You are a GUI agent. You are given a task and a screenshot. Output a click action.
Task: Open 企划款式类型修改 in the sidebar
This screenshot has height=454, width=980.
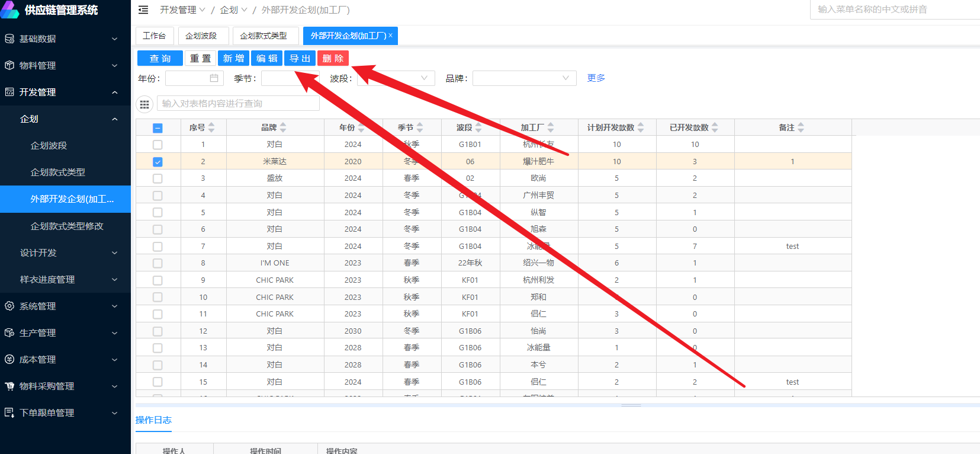point(67,226)
